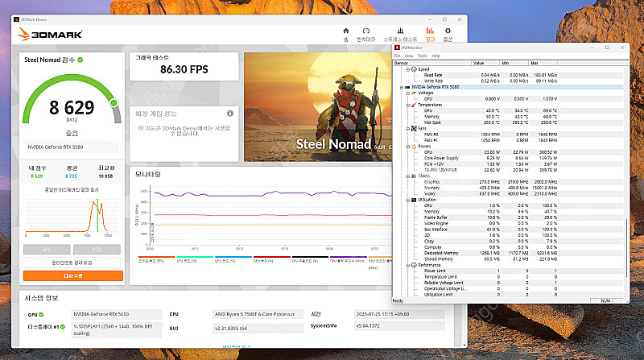The image size is (644, 360).
Task: Open the Tools menu in HWMonitor
Action: pos(422,56)
